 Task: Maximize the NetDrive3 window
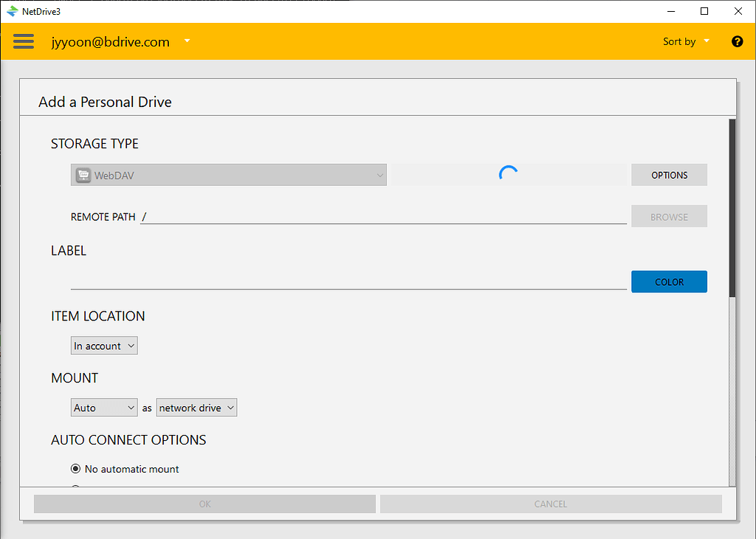pos(704,11)
